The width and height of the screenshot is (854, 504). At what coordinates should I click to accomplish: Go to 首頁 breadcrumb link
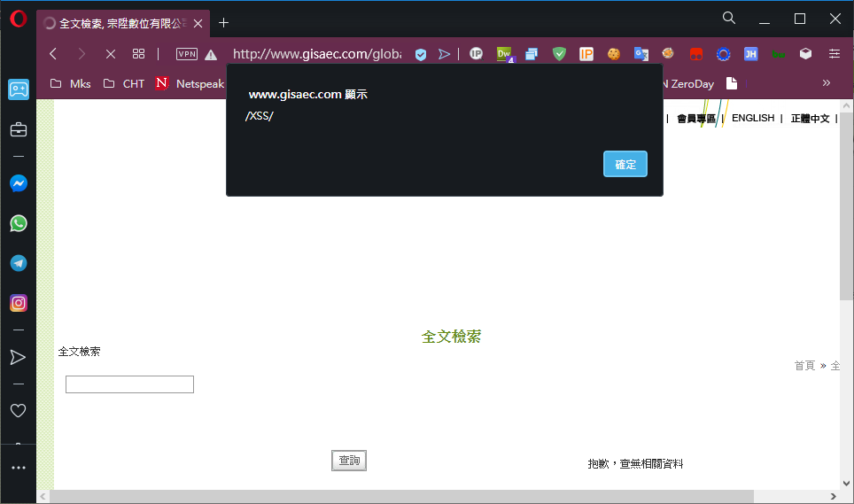pyautogui.click(x=804, y=366)
